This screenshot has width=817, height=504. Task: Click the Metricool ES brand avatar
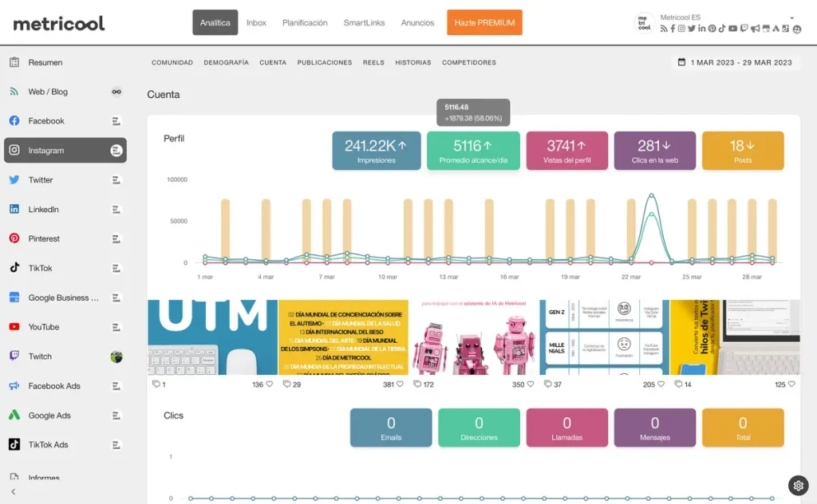click(x=644, y=23)
